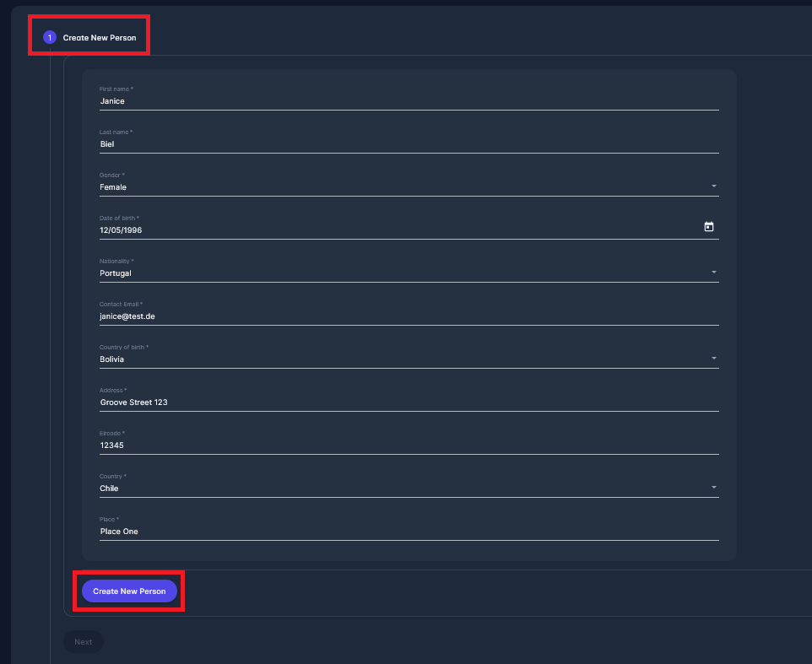The image size is (812, 664).
Task: Click the step 1 number circle
Action: 50,38
